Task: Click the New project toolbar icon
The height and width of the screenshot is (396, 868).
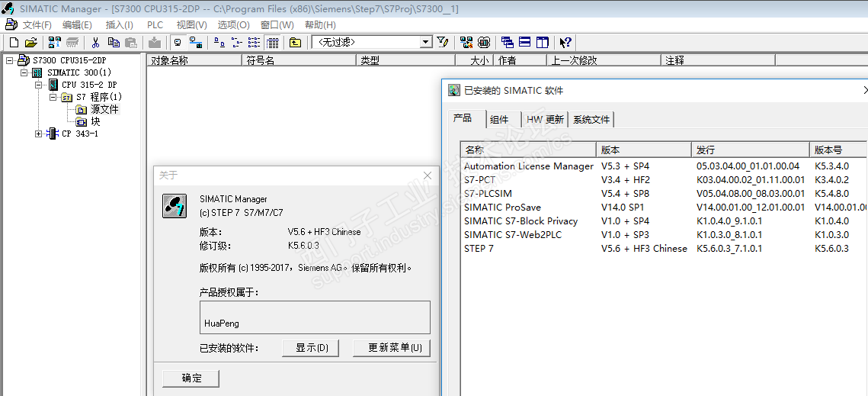Action: click(14, 42)
